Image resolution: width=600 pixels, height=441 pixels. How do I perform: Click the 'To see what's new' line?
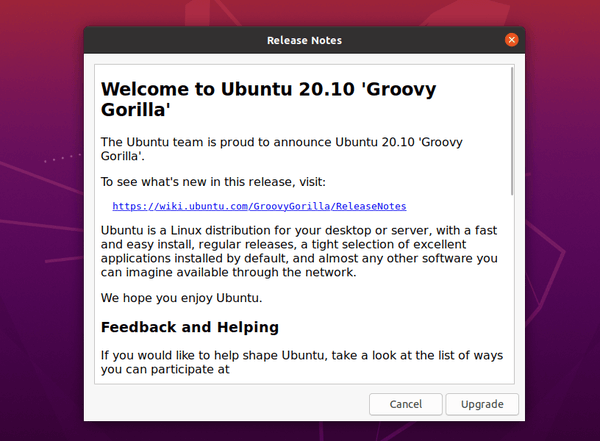pyautogui.click(x=213, y=182)
